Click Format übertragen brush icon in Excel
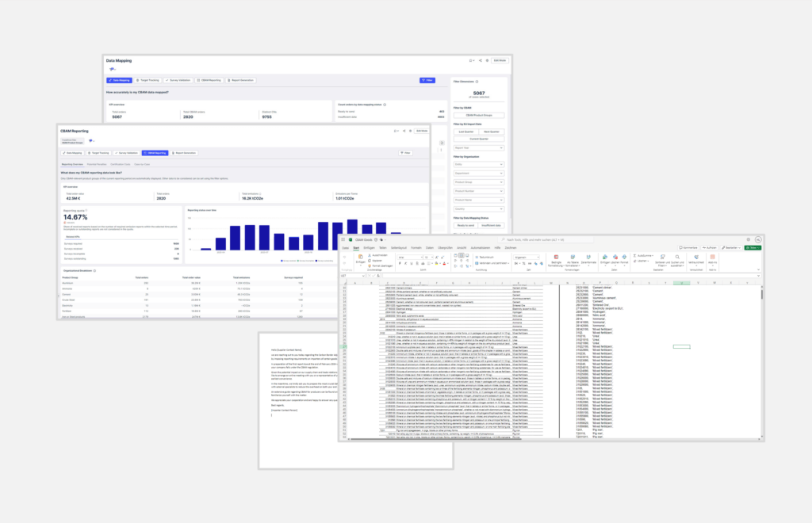Viewport: 812px width, 523px height. [x=370, y=265]
